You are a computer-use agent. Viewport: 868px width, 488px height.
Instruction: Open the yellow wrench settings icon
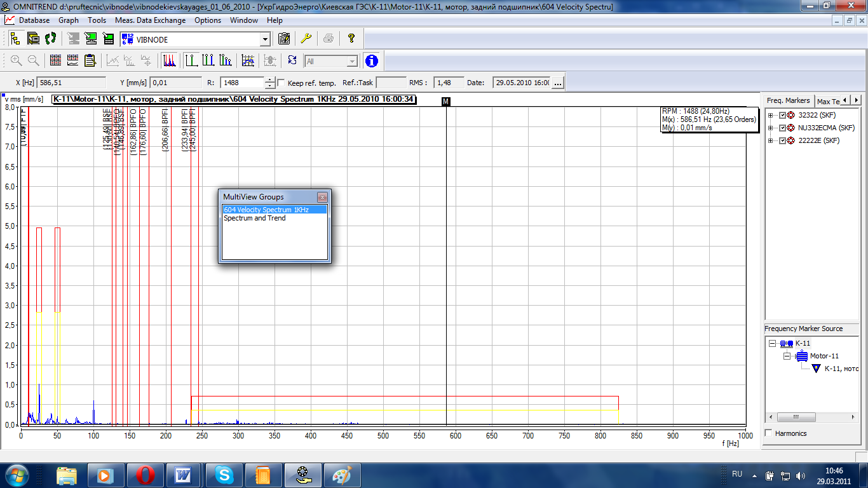(x=306, y=39)
